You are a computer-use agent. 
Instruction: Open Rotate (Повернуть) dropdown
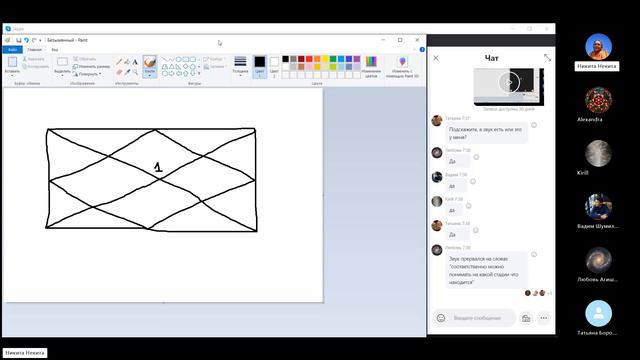(x=87, y=74)
